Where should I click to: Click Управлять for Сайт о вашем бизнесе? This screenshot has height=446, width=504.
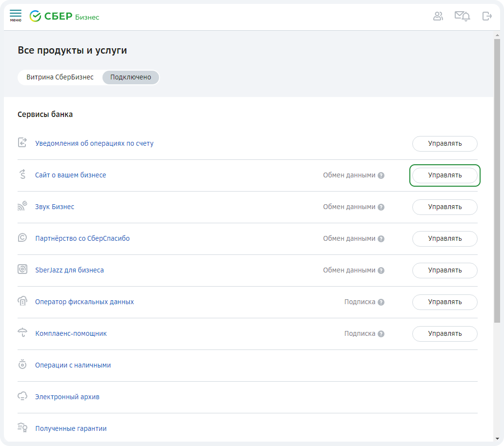pyautogui.click(x=445, y=175)
